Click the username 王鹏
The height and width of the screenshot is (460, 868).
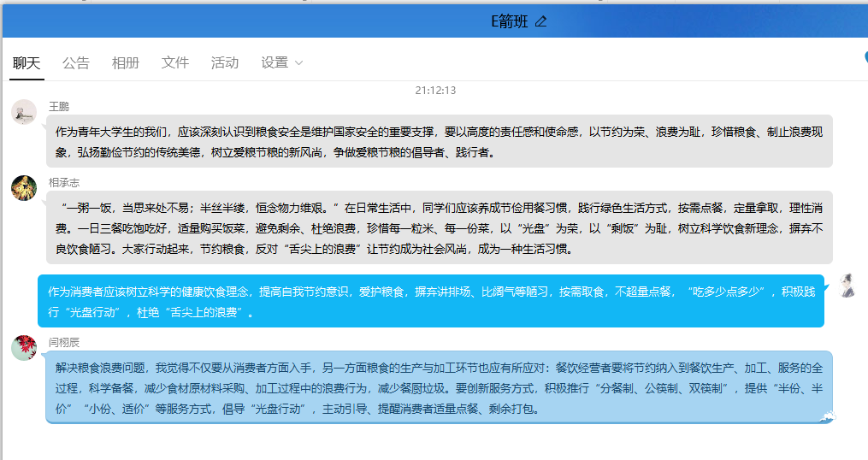(x=59, y=106)
